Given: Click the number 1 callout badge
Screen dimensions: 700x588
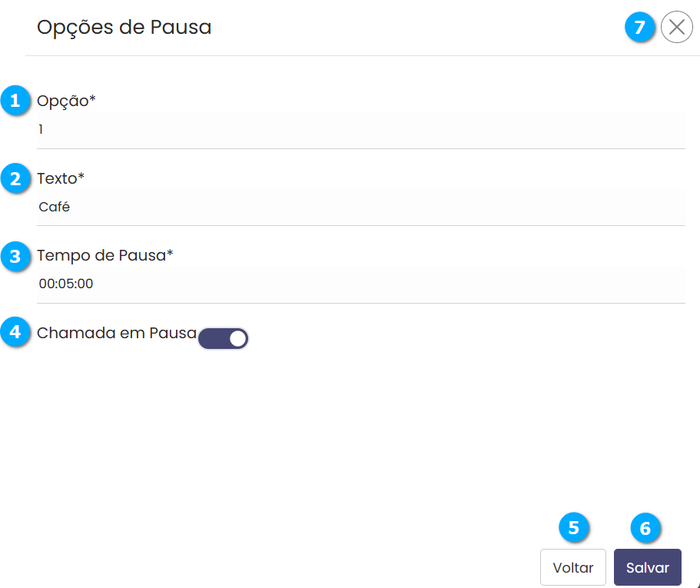Looking at the screenshot, I should (x=15, y=101).
